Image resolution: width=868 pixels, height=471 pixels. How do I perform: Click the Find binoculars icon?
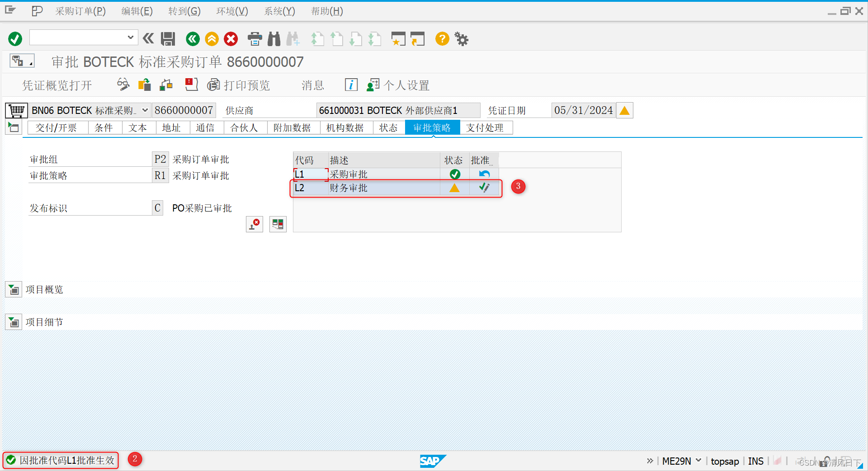tap(274, 39)
